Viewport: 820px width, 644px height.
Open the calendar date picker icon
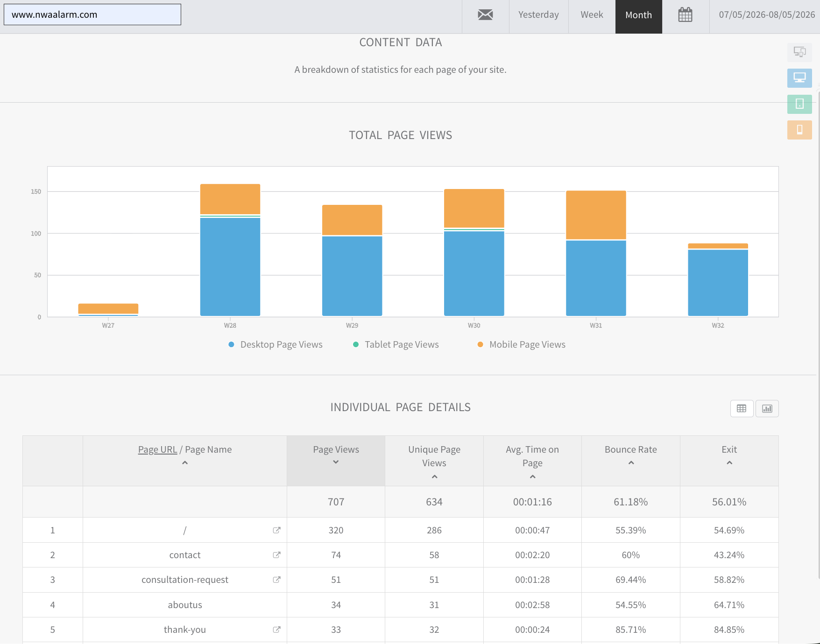tap(685, 15)
